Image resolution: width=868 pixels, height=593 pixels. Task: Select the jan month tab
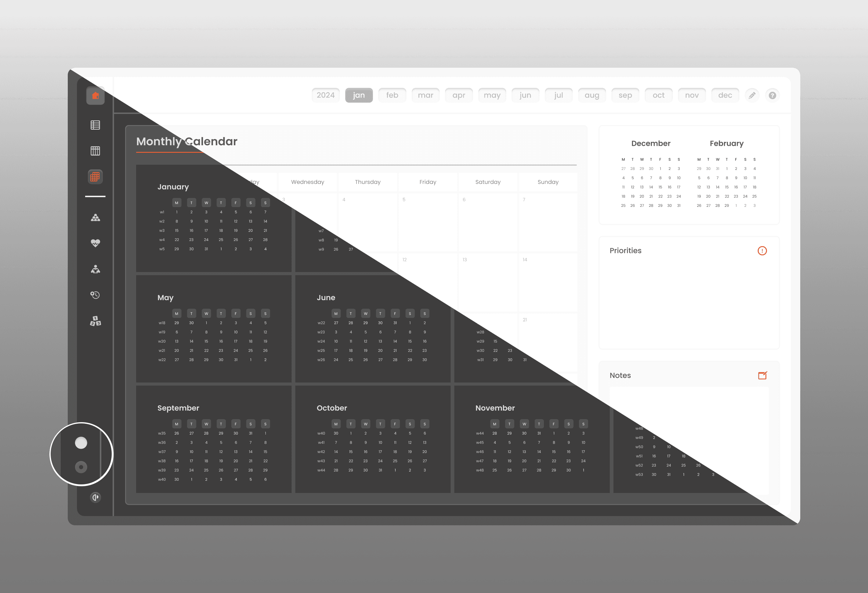tap(359, 95)
